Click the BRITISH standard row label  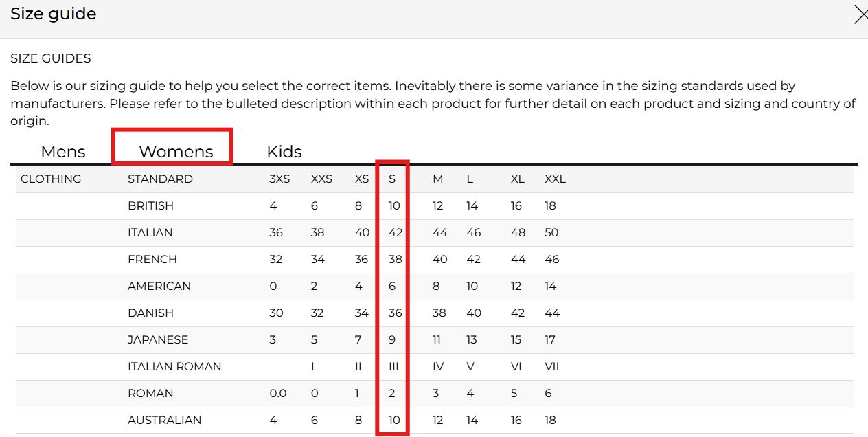150,205
